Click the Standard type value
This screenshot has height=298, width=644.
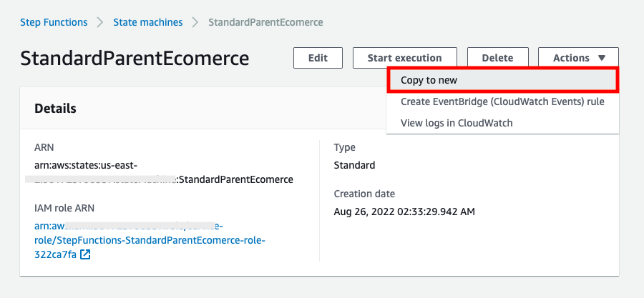[354, 166]
